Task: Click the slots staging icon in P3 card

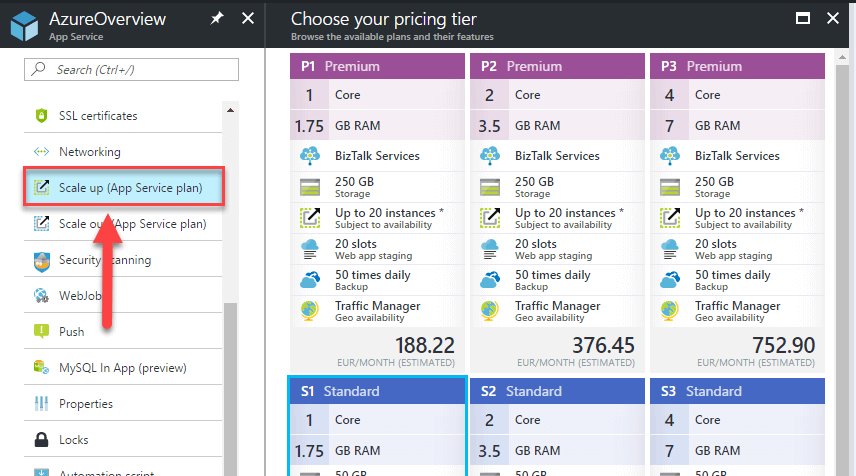Action: click(670, 249)
